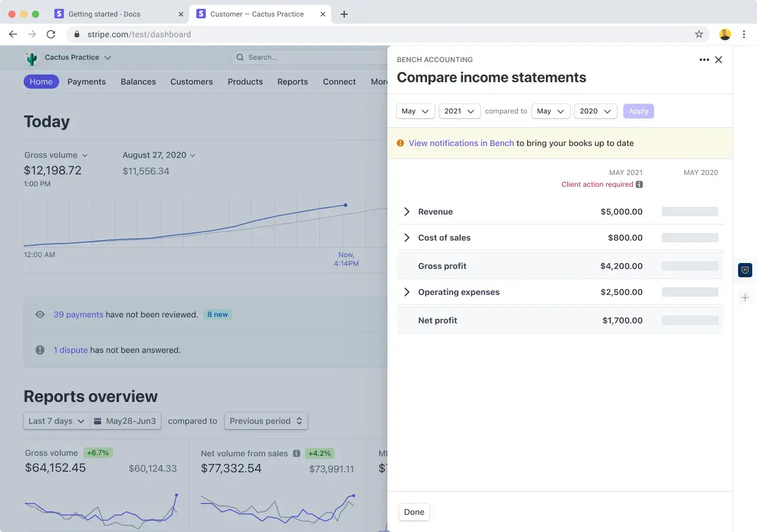757x532 pixels.
Task: Click the Revenue $5,000.00 amount
Action: [x=622, y=212]
